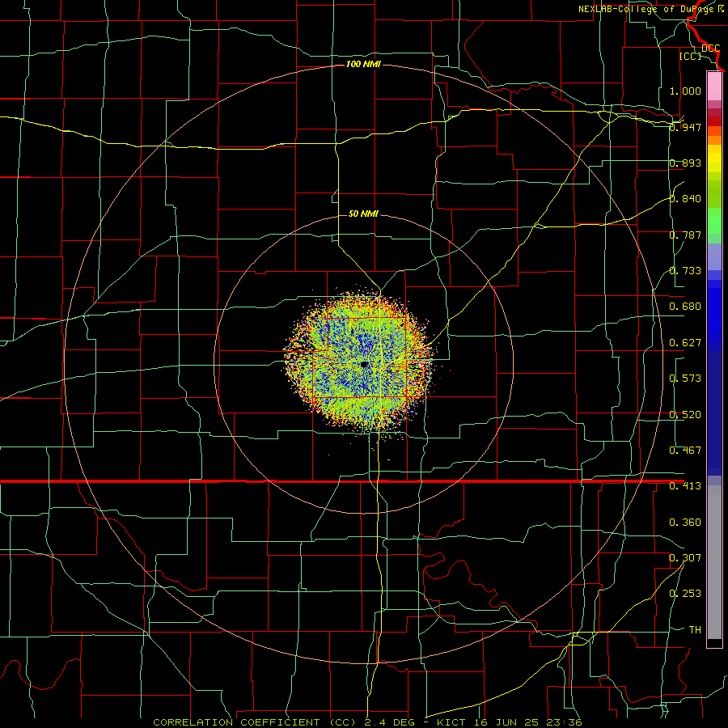Click the gray segment of the color bar

click(714, 564)
